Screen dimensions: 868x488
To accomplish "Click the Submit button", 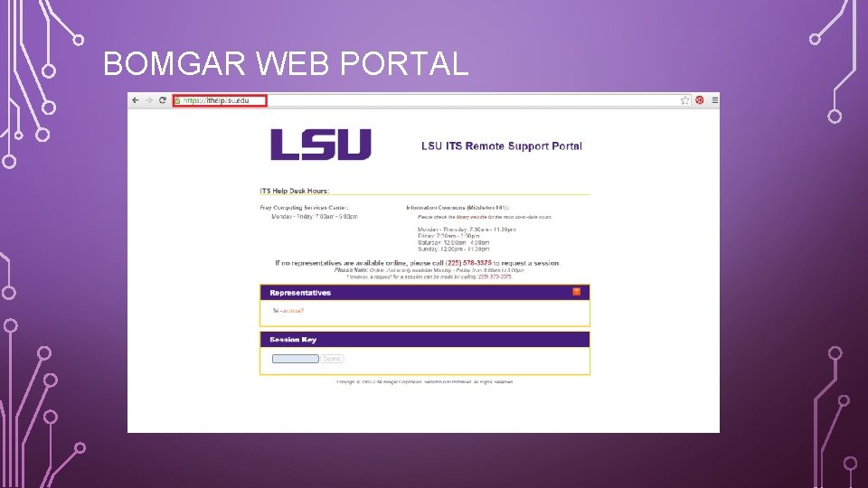I will tap(332, 359).
